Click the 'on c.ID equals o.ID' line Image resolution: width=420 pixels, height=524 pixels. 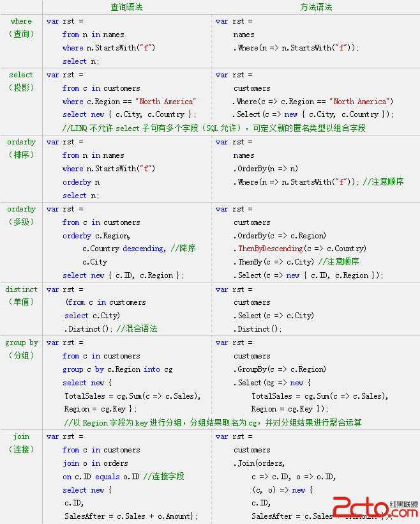point(101,477)
